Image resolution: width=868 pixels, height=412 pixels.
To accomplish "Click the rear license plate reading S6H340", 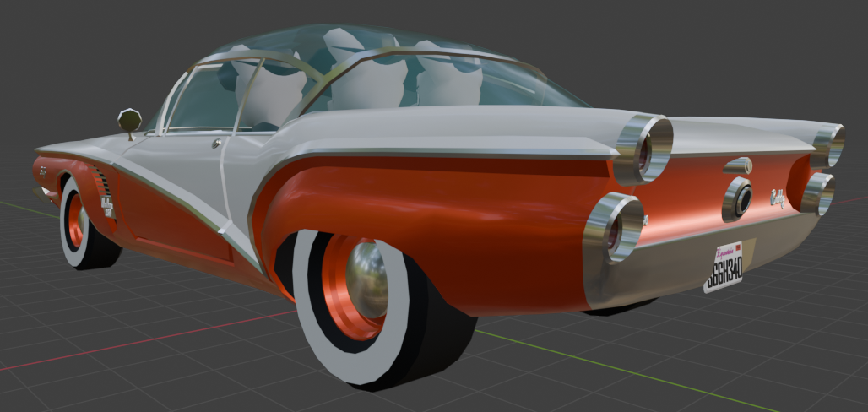I will click(723, 268).
